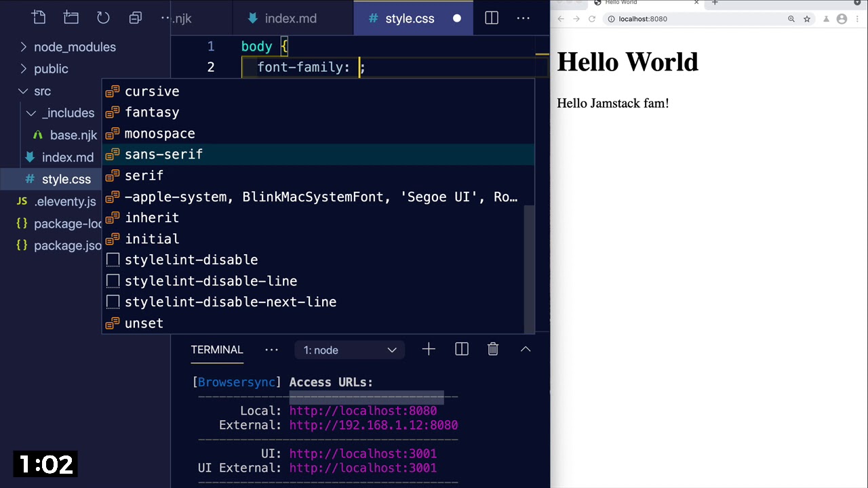
Task: Click the Hello World heading in browser
Action: pos(627,62)
